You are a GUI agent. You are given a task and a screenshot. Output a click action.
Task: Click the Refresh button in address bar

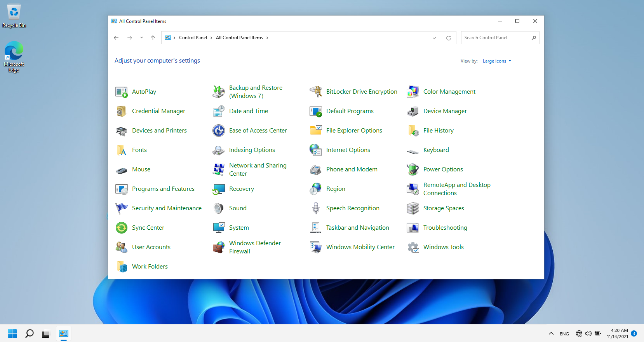pyautogui.click(x=448, y=38)
